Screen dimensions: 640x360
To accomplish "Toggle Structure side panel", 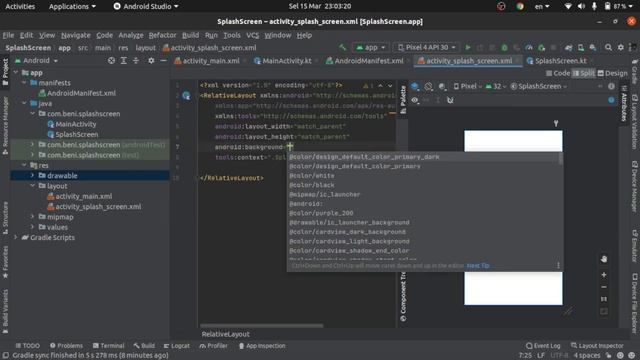I will (5, 218).
